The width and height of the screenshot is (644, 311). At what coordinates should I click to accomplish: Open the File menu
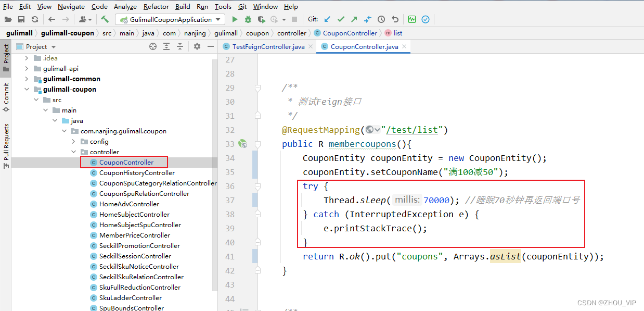click(x=8, y=6)
